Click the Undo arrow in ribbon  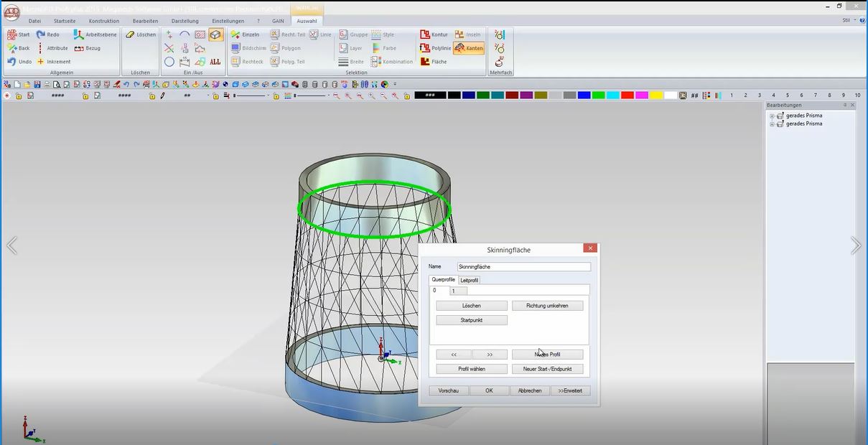pos(19,62)
